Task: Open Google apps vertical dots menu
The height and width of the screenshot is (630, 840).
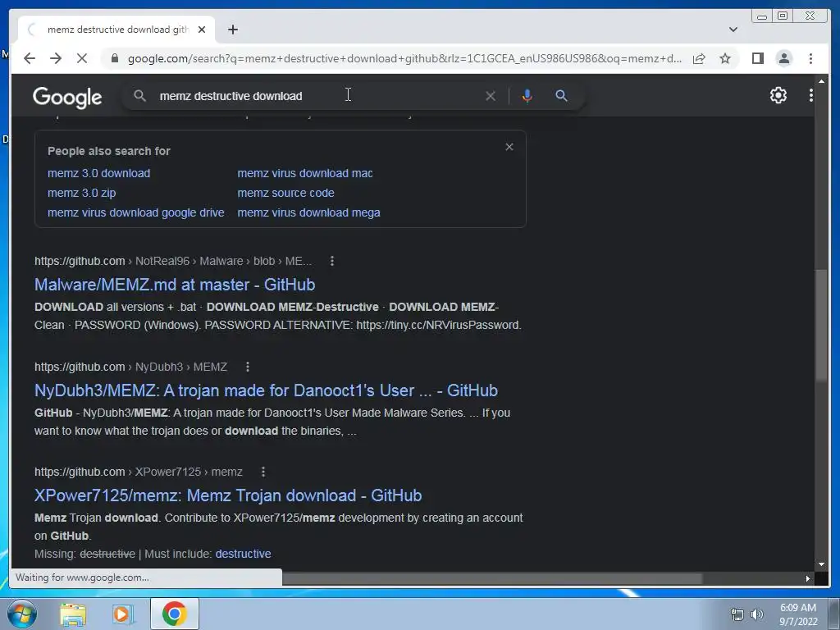Action: pyautogui.click(x=811, y=95)
